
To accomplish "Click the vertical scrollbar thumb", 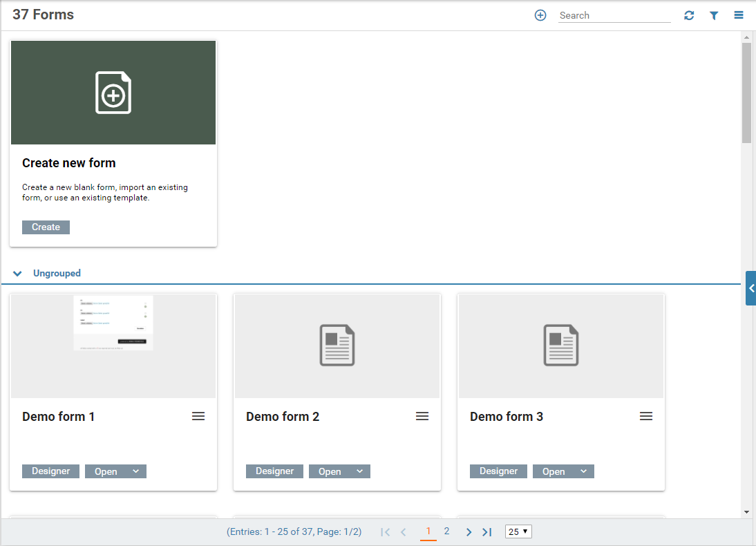I will pyautogui.click(x=746, y=93).
